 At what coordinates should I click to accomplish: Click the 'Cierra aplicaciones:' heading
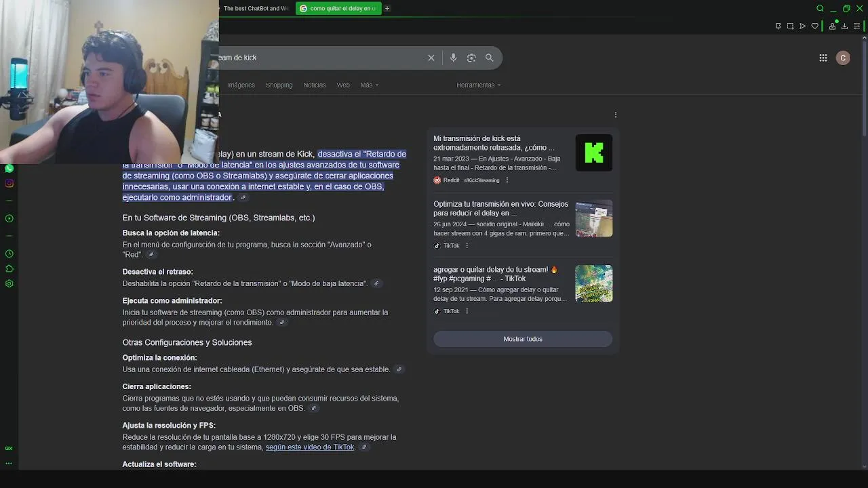[x=157, y=387]
